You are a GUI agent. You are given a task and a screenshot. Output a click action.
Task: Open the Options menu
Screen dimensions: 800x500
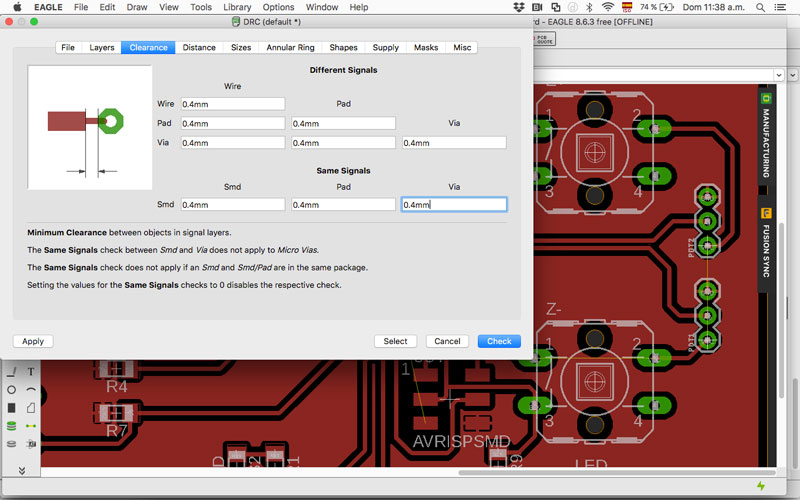(279, 7)
